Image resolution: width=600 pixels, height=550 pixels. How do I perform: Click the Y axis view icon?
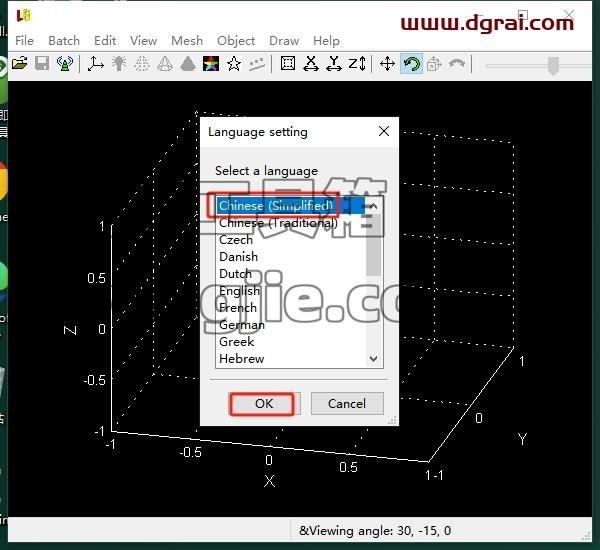[x=334, y=64]
